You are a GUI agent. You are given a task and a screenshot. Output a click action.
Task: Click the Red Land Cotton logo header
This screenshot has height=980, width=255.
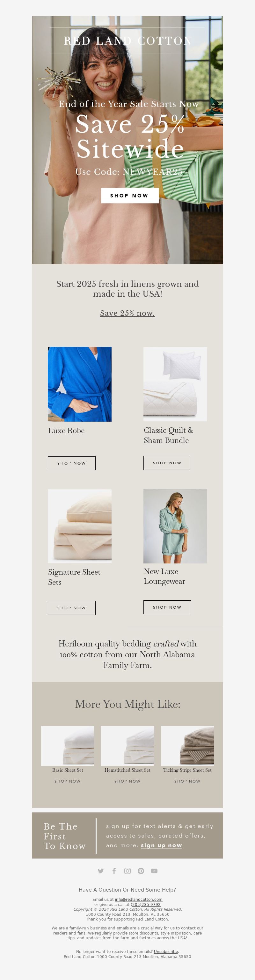coord(128,41)
